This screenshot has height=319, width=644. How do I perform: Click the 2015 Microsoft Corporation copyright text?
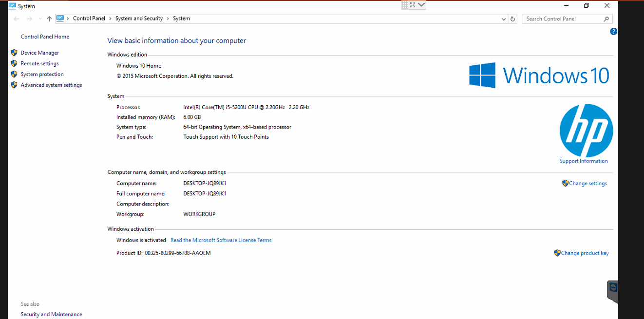click(x=175, y=76)
